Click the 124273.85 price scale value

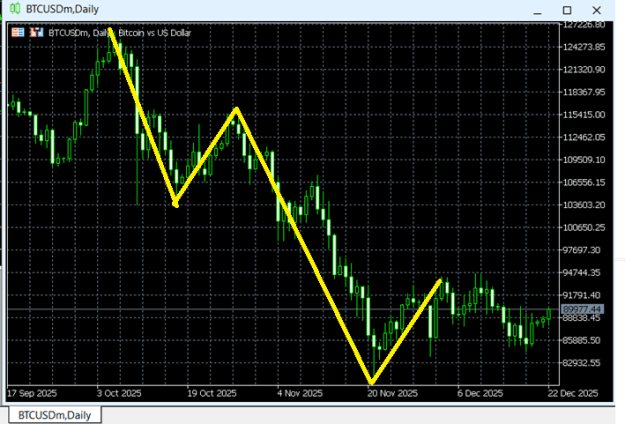tap(584, 47)
